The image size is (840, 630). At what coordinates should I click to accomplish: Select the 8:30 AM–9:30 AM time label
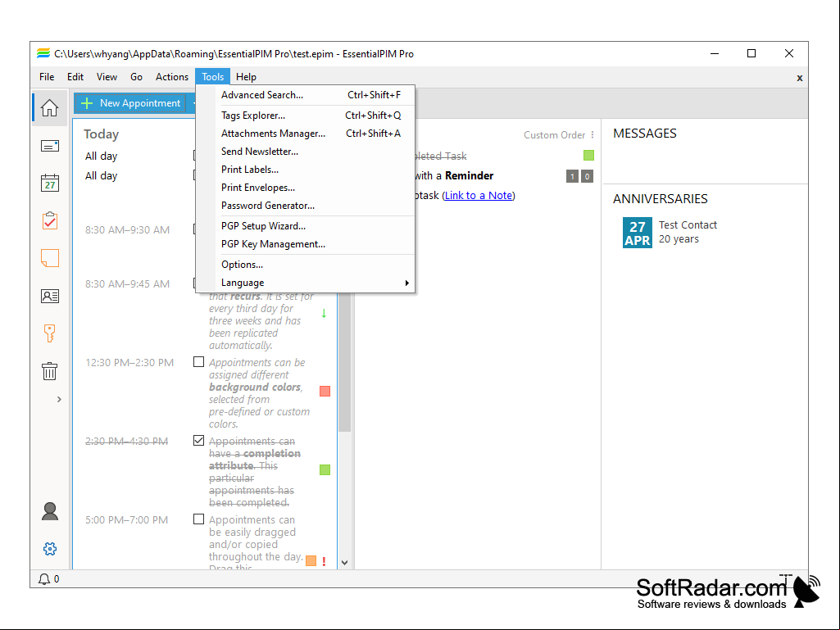point(127,230)
